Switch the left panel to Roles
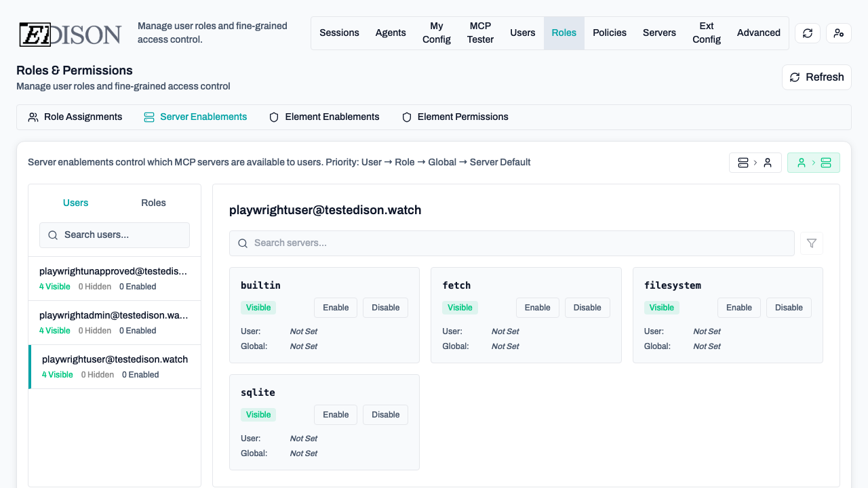The image size is (868, 488). [x=153, y=203]
